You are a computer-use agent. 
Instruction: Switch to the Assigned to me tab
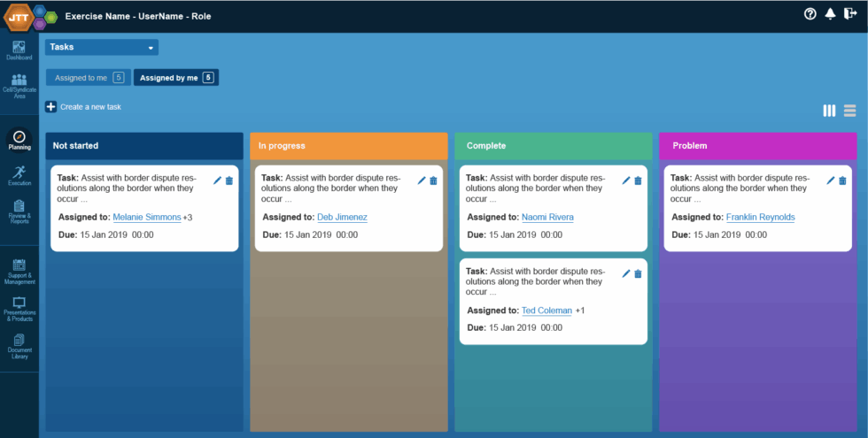88,78
